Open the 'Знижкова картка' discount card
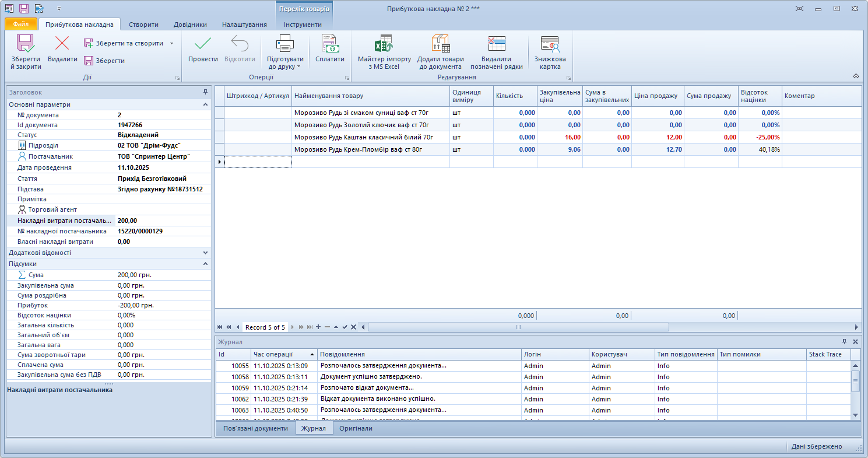This screenshot has width=868, height=458. [x=550, y=44]
